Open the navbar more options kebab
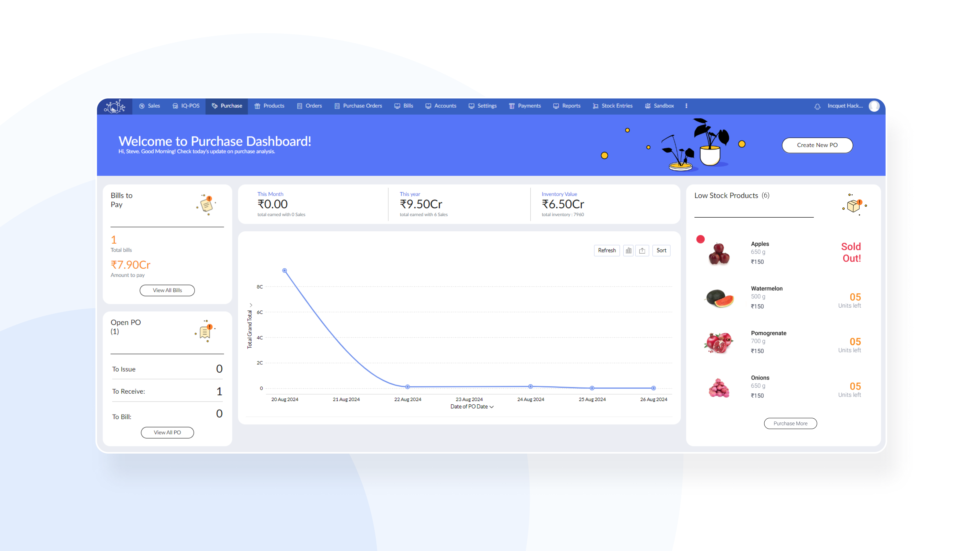 [686, 106]
